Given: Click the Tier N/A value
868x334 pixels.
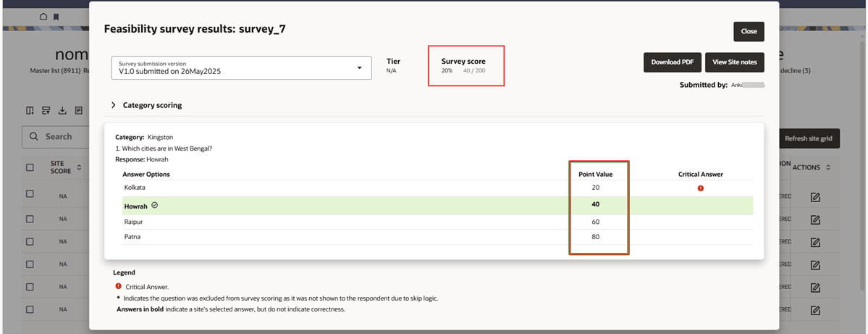Looking at the screenshot, I should (392, 71).
